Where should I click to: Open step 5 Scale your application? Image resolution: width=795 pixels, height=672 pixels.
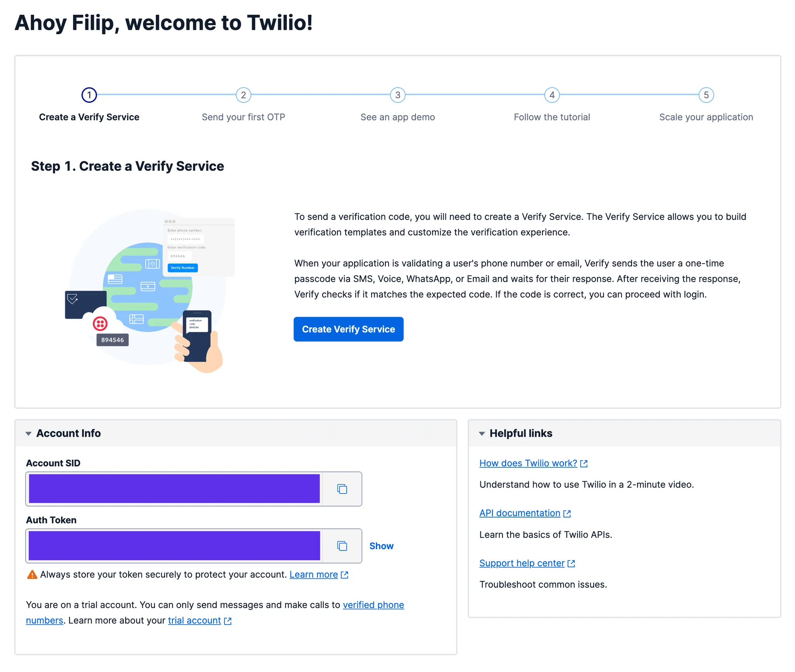[x=706, y=95]
